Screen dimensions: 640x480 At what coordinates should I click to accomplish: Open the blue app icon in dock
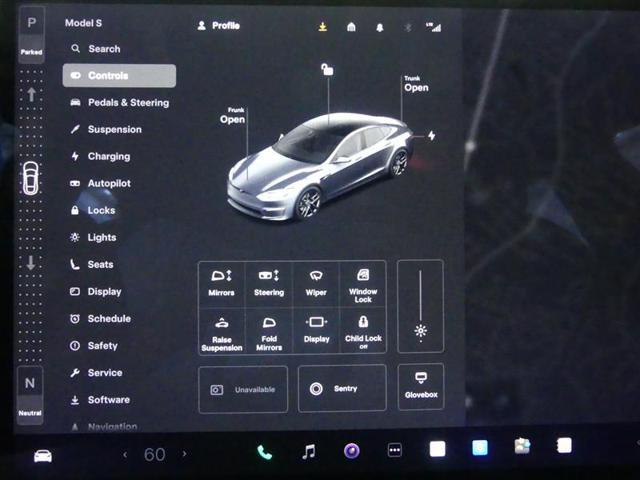click(x=480, y=448)
